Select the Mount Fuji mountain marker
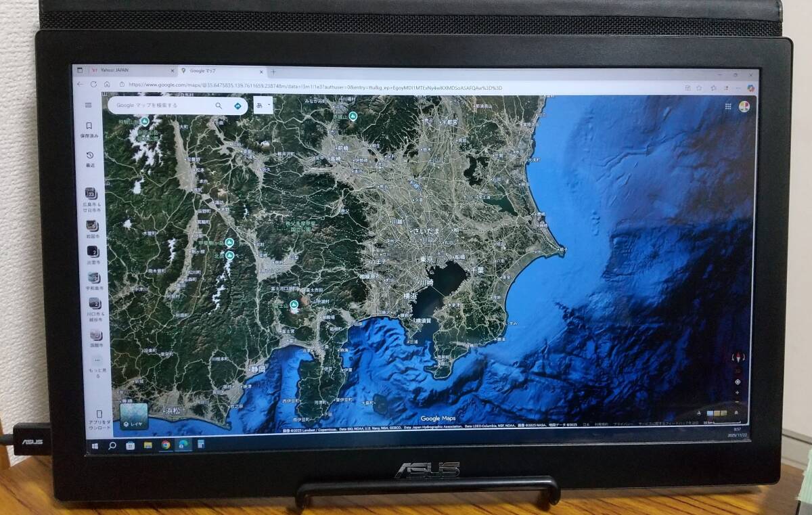 pyautogui.click(x=294, y=305)
